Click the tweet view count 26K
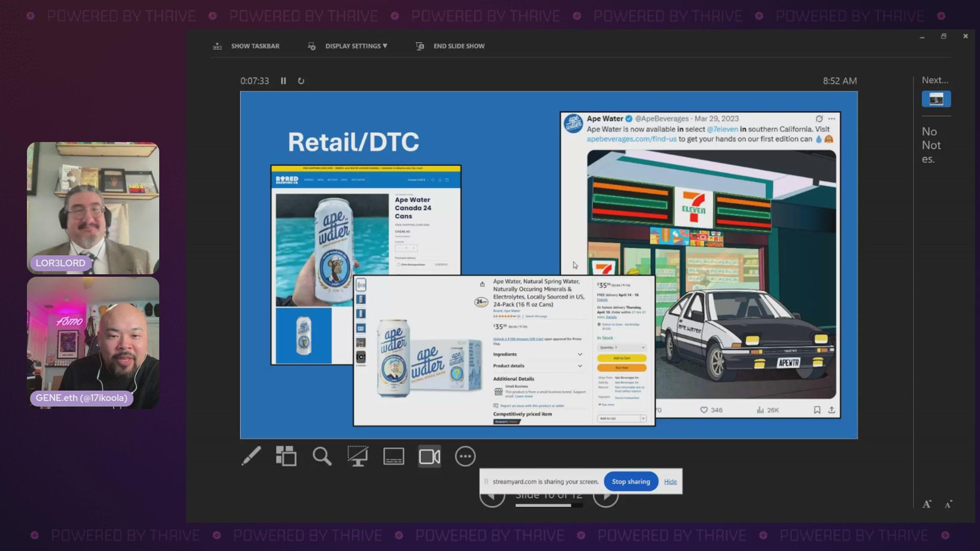 768,410
